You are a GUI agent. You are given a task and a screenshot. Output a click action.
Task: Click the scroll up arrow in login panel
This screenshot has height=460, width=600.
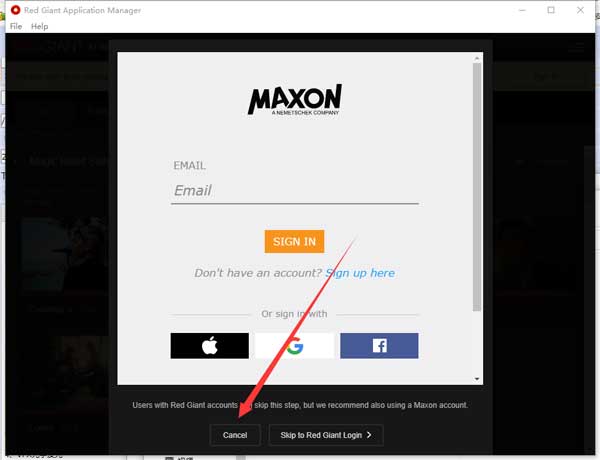coord(477,59)
